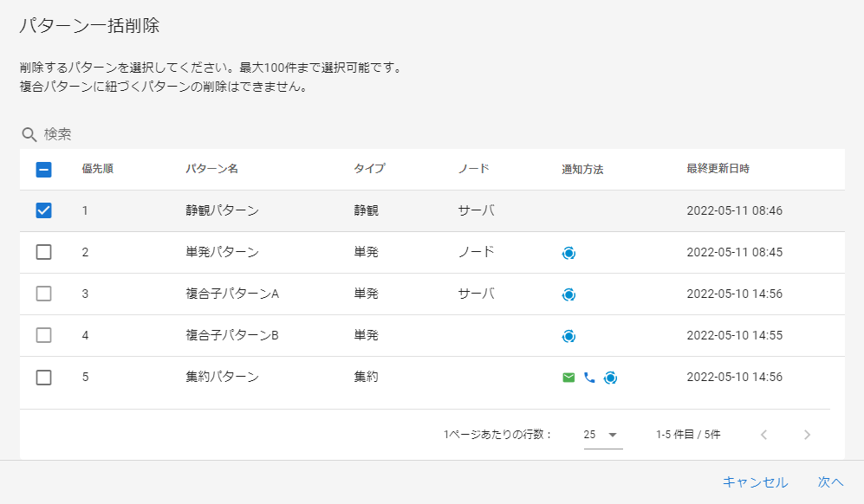Click green mail icon in 集約パターン row
This screenshot has height=504, width=864.
tap(568, 378)
